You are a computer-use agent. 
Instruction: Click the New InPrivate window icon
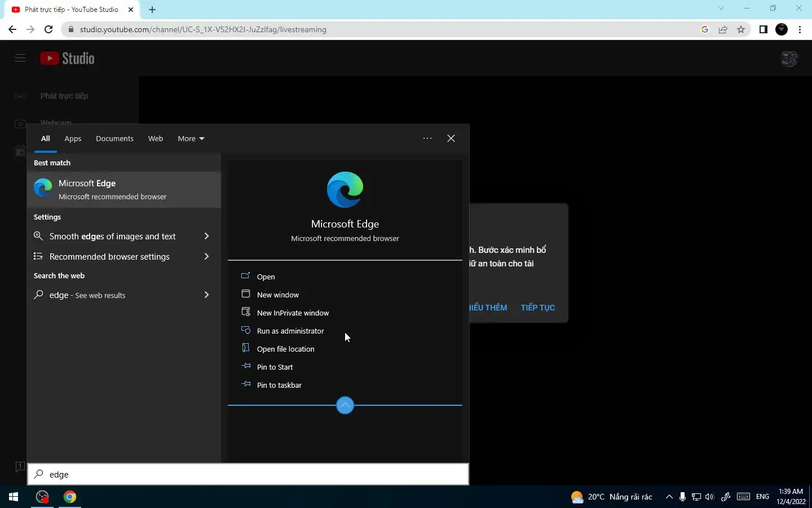click(245, 312)
